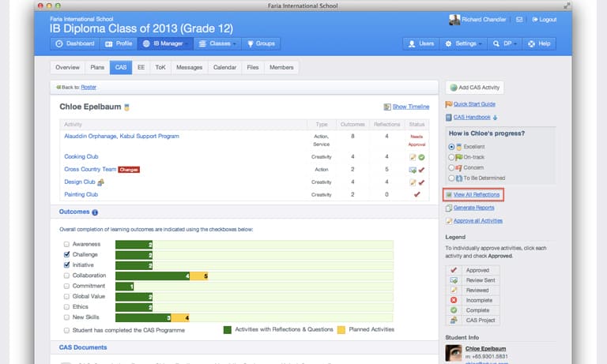Click the Quick Start Guide flag icon

(449, 104)
